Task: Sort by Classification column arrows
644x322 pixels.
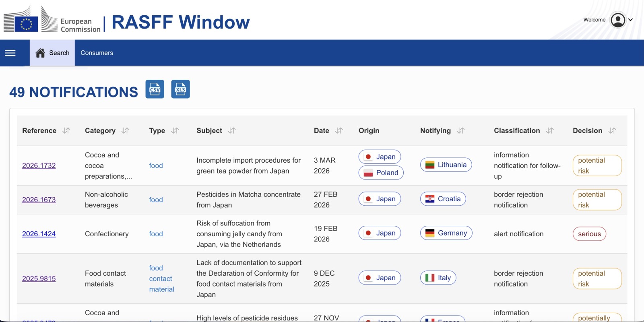Action: 550,130
